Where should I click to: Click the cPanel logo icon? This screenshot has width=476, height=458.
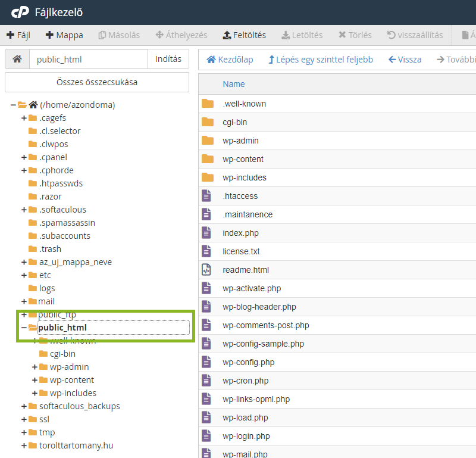(x=20, y=12)
